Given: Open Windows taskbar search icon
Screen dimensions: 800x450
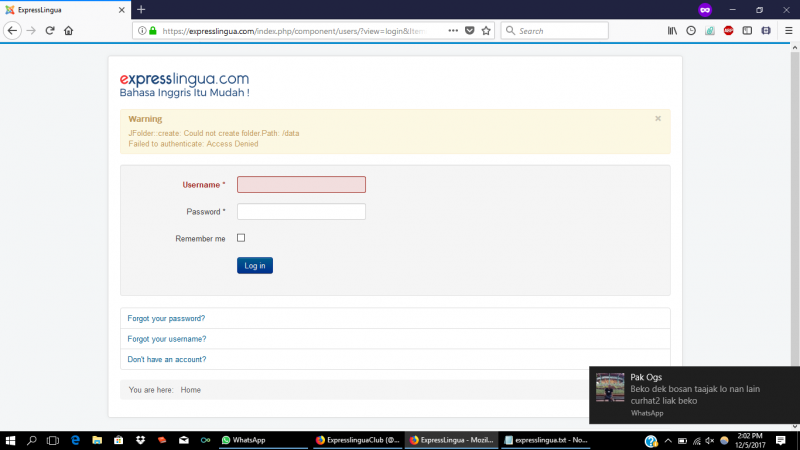Looking at the screenshot, I should [x=32, y=440].
